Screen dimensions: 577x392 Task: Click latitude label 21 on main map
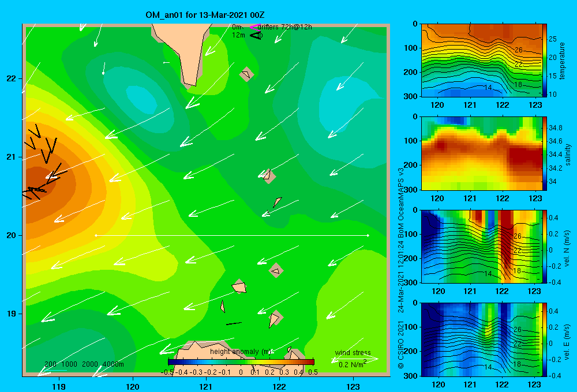tap(11, 157)
